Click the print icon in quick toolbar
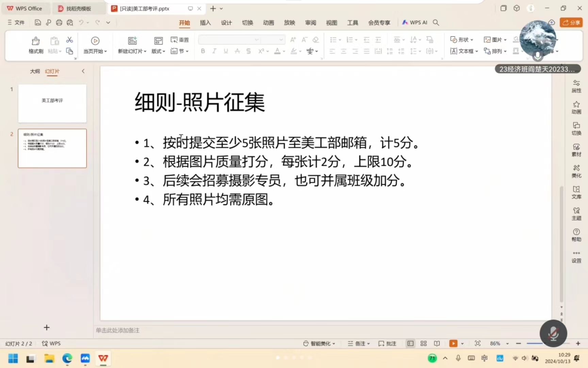The height and width of the screenshot is (368, 588). 59,22
